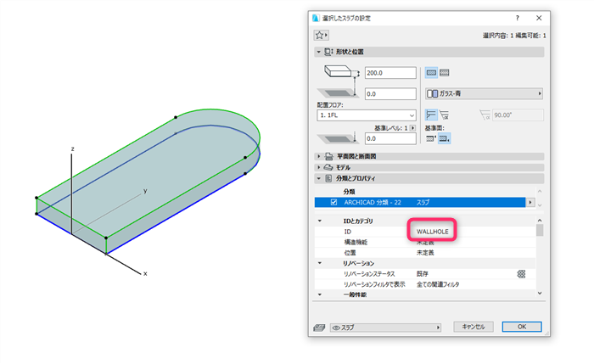Collapse the IDとカテゴリ group
Image resolution: width=594 pixels, height=364 pixels.
tap(320, 221)
